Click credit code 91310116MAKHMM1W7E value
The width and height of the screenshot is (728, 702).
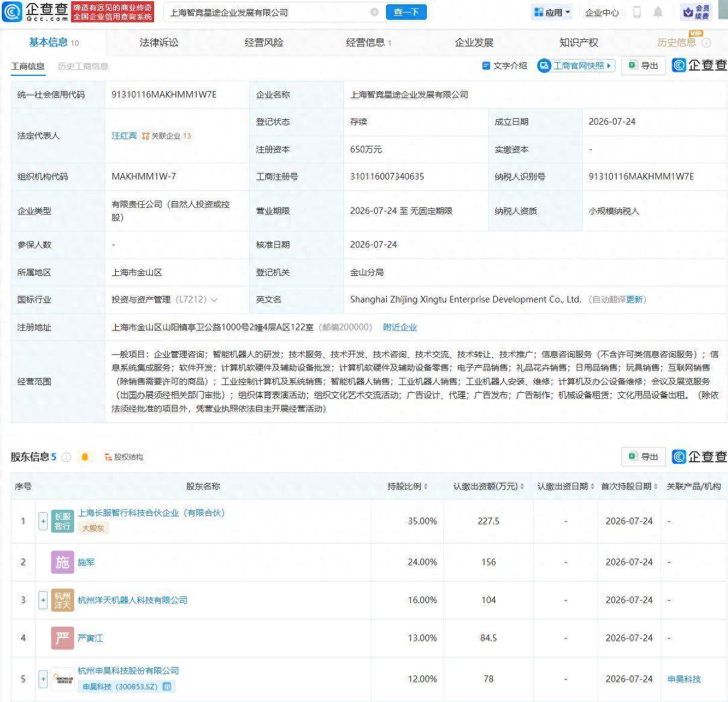point(164,95)
